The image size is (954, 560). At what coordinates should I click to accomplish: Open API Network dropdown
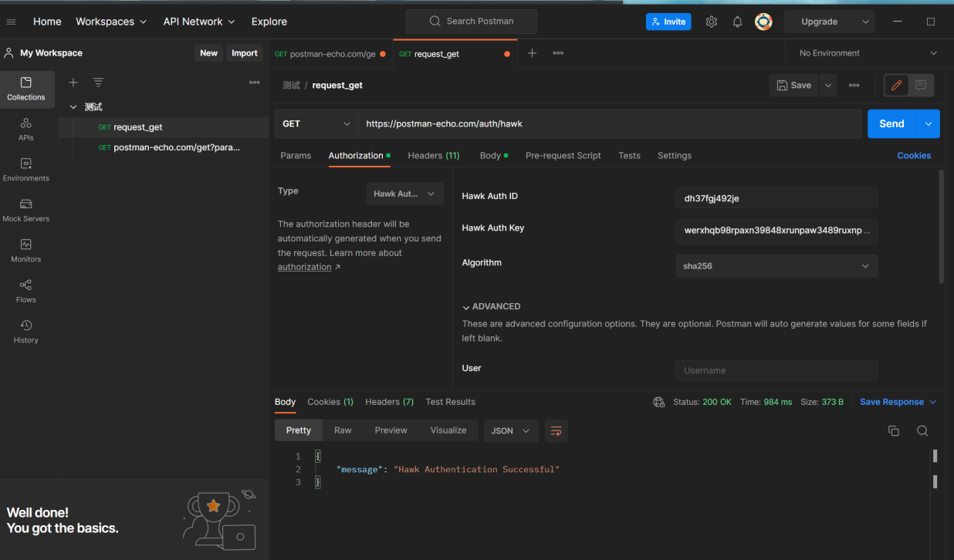pos(199,22)
